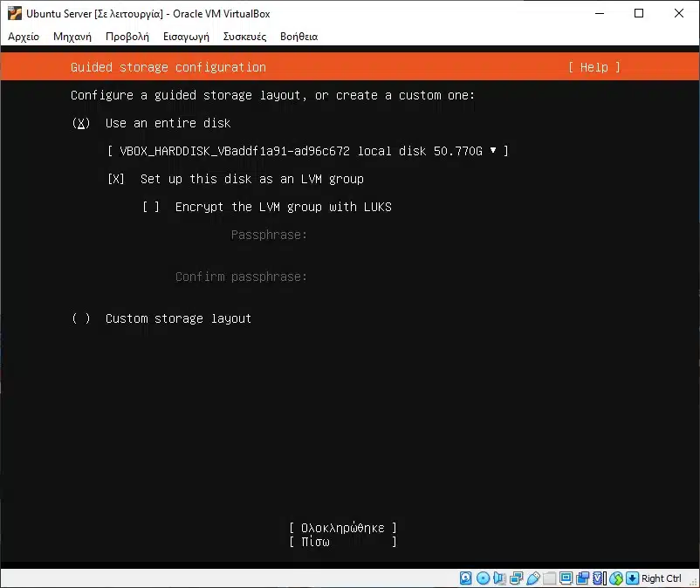Click the network adapters status icon
700x588 pixels.
517,578
